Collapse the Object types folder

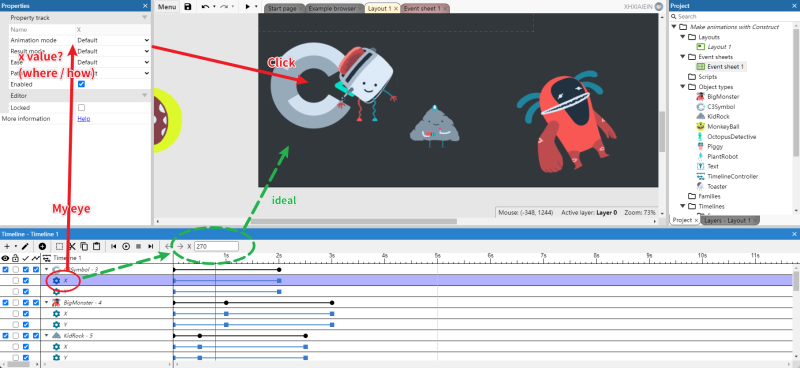(683, 87)
